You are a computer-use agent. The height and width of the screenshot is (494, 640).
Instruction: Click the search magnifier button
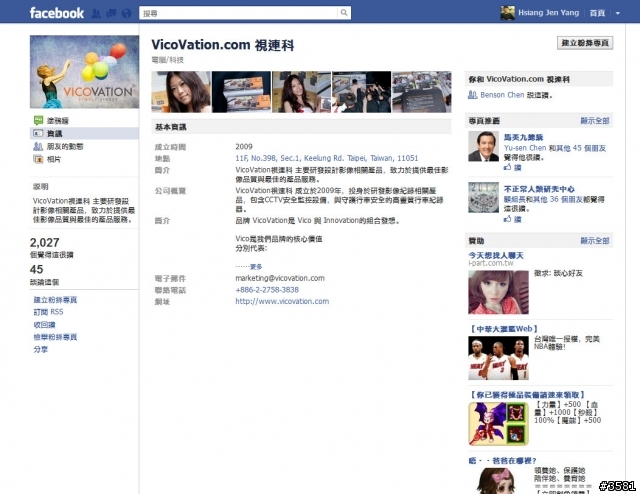tap(344, 13)
